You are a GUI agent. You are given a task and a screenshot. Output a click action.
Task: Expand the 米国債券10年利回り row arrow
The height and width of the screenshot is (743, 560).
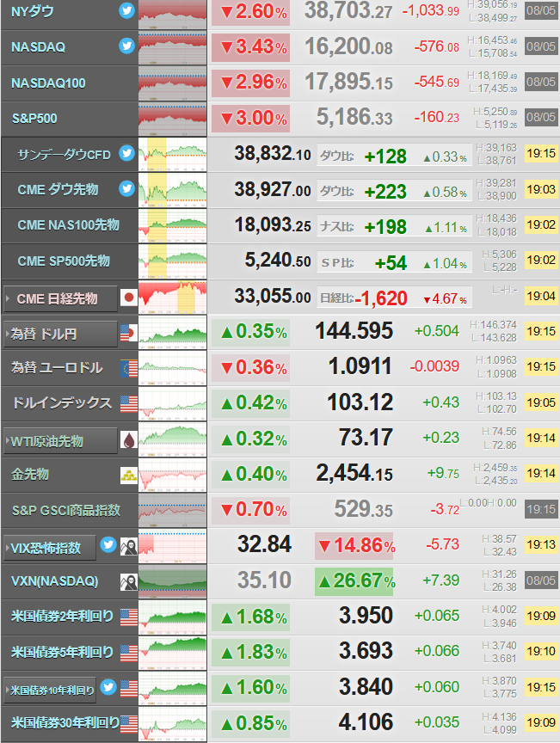(x=8, y=690)
